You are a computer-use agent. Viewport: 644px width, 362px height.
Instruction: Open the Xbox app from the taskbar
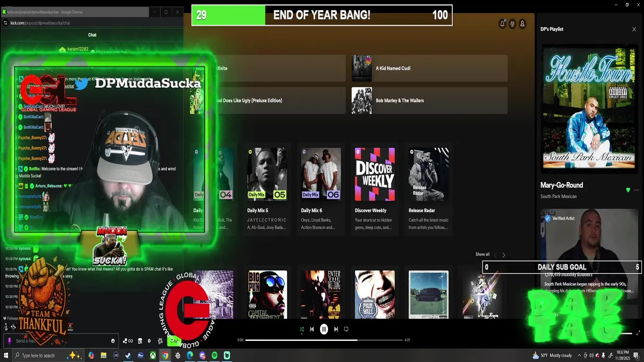click(152, 355)
